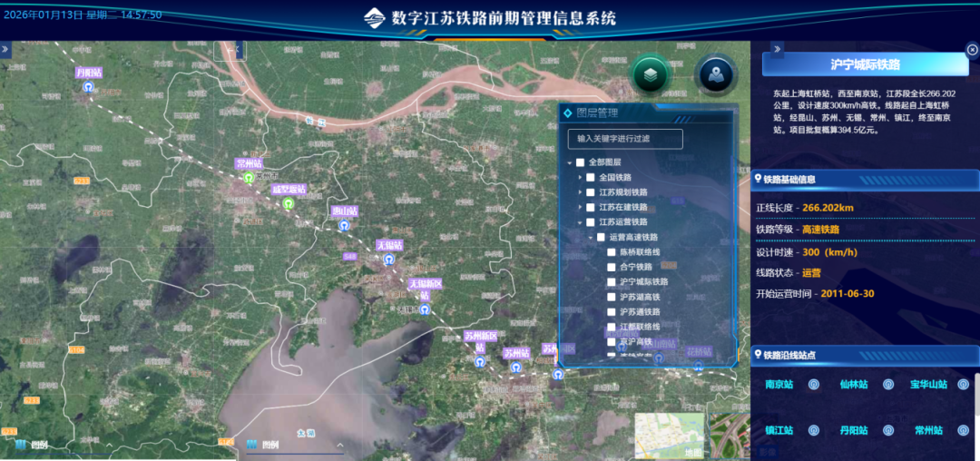Image resolution: width=980 pixels, height=461 pixels.
Task: Collapse the 全部图层 tree node arrow
Action: click(570, 163)
